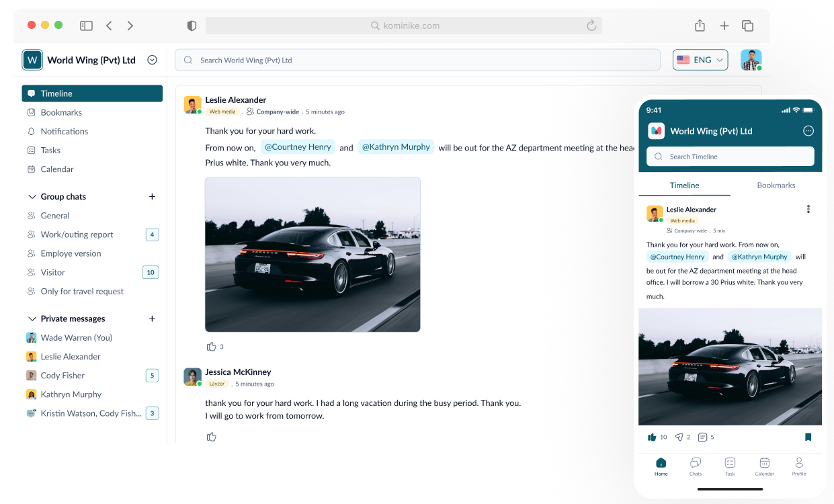Go back with the browser back arrow
The height and width of the screenshot is (504, 834).
tap(109, 26)
